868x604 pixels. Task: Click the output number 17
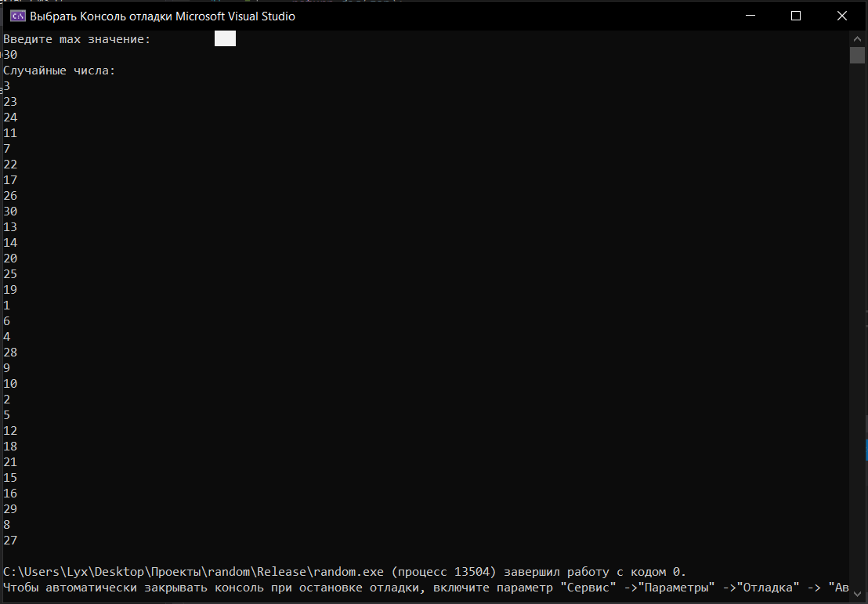tap(10, 180)
